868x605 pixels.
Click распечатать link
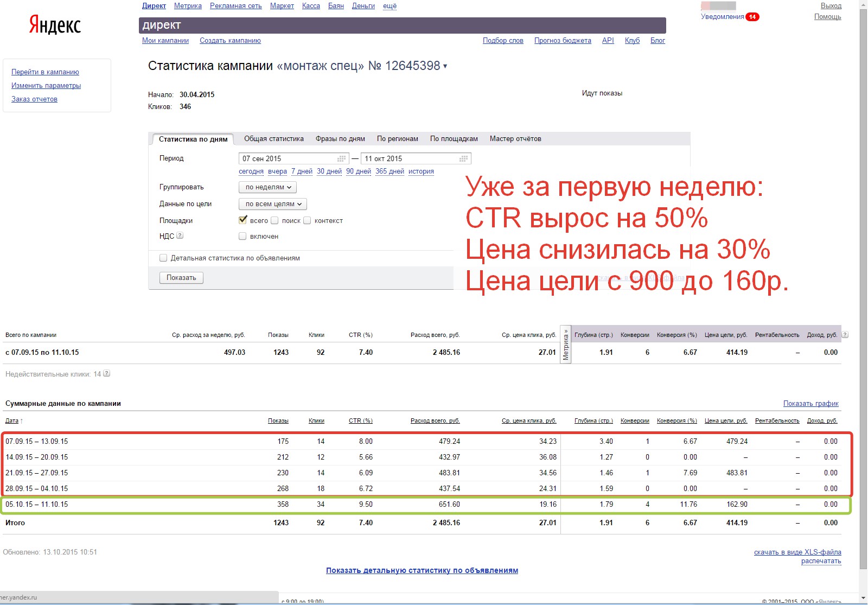[821, 561]
